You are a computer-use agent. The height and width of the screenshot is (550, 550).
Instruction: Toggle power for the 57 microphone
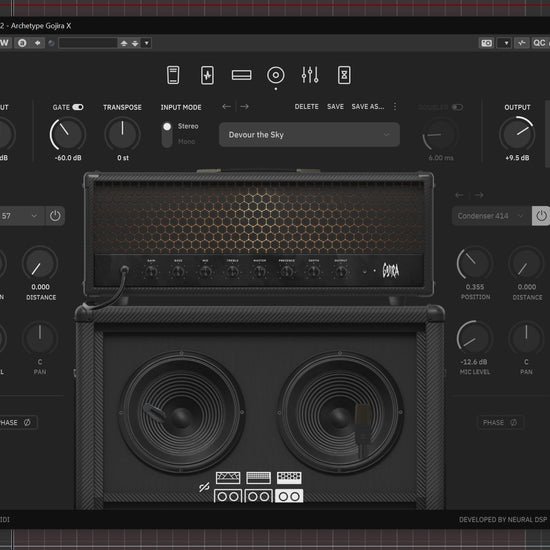click(x=55, y=216)
